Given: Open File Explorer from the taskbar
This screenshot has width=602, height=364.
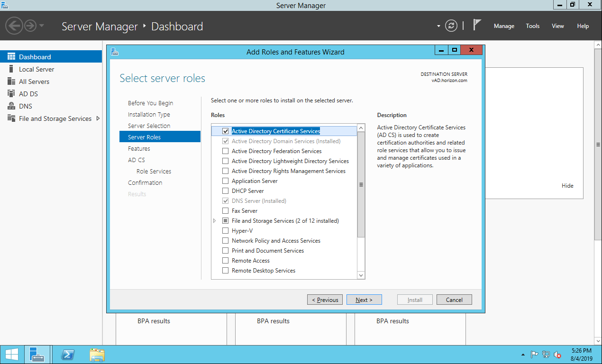Looking at the screenshot, I should point(97,355).
